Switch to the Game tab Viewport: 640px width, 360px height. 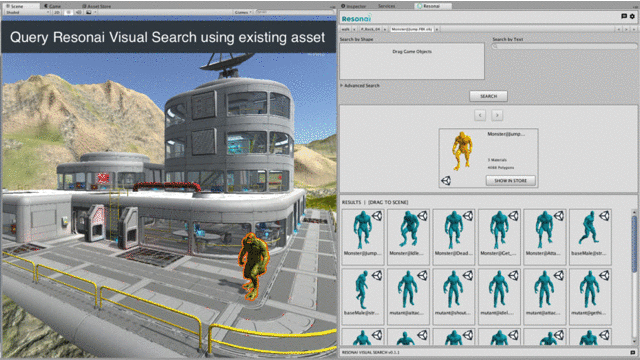[x=53, y=6]
